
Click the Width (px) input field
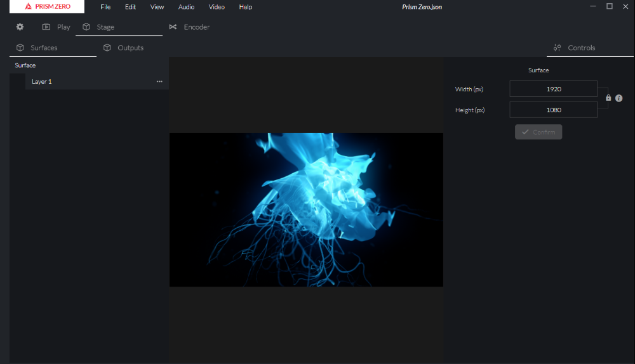(553, 89)
